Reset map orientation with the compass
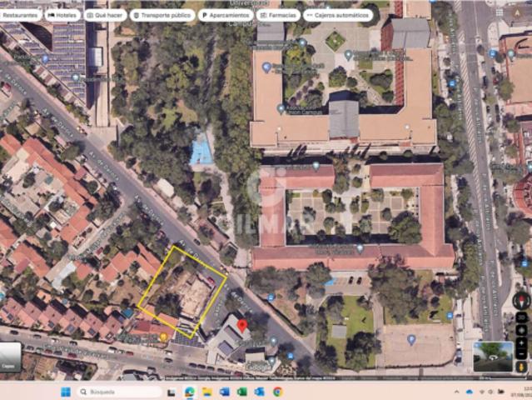Viewport: 532px width, 400px height. 521,301
